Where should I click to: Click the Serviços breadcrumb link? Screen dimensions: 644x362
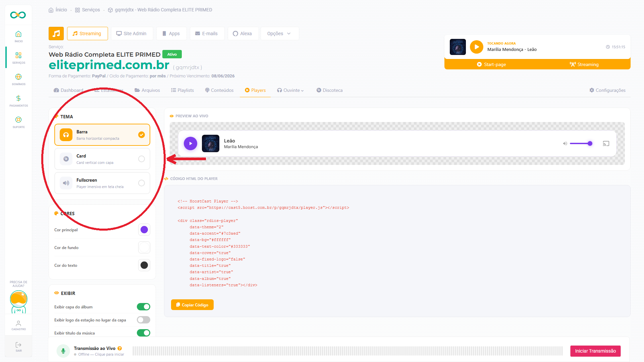tap(88, 10)
